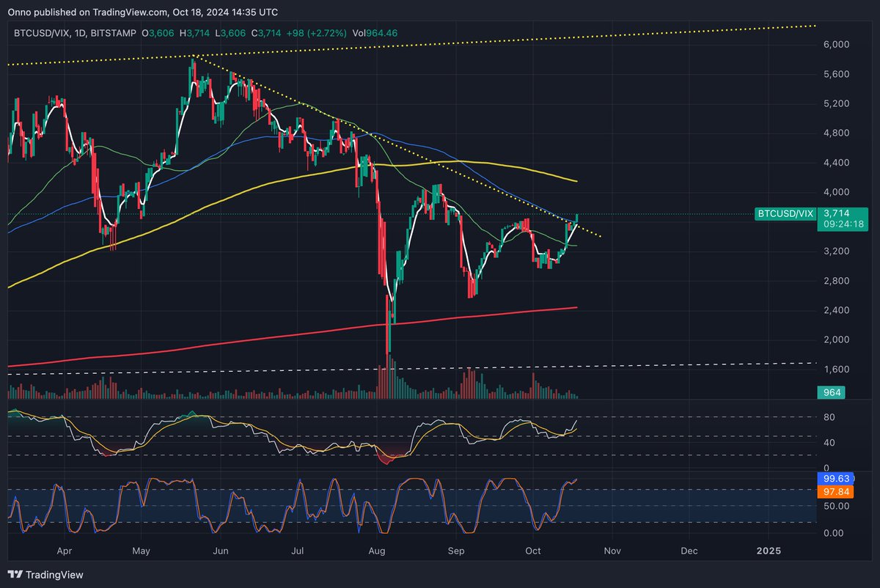
Task: Click the 0.00 level on stochastic axis
Action: pos(835,533)
